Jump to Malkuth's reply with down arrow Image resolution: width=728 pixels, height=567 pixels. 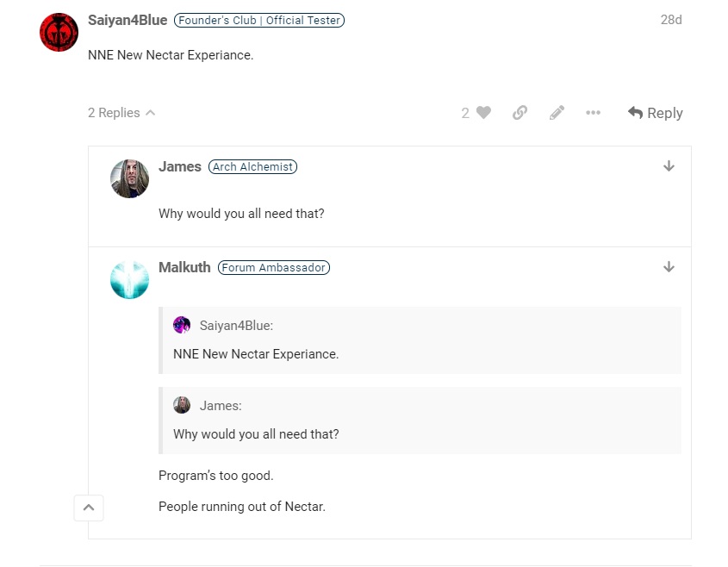pyautogui.click(x=669, y=267)
